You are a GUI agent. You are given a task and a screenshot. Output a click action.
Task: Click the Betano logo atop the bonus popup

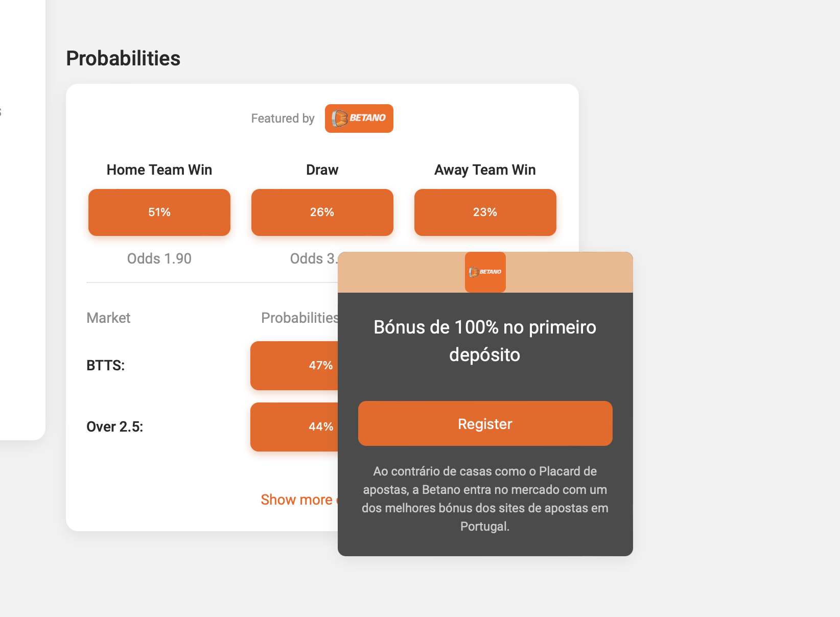coord(484,272)
